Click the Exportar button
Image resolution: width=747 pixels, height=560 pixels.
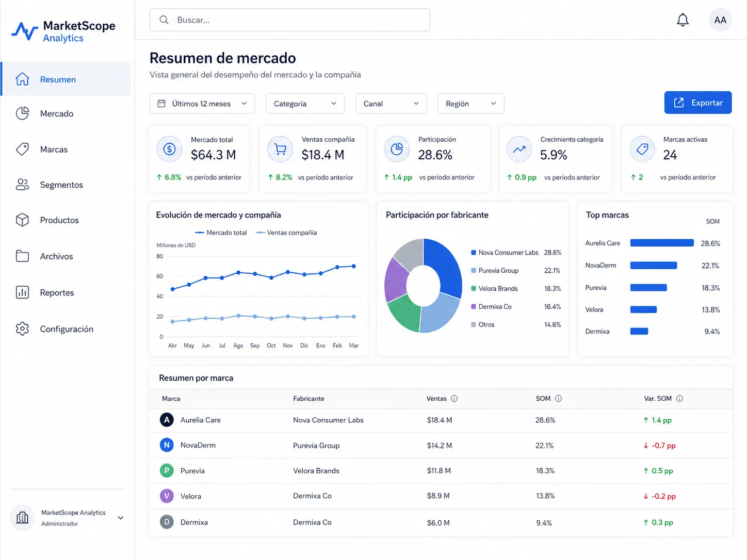[698, 103]
